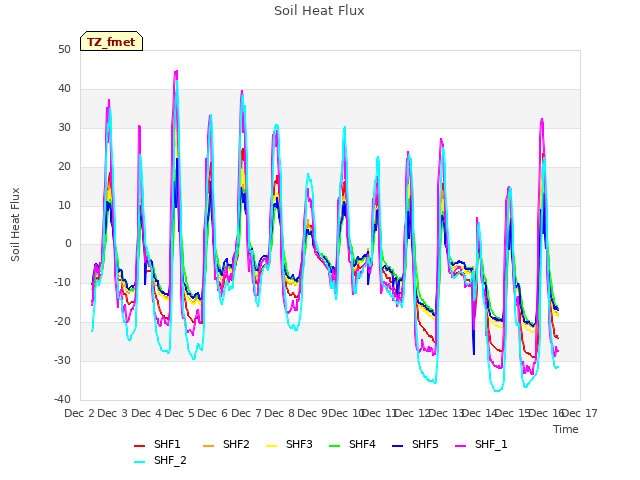This screenshot has width=640, height=480.
Task: Click the -40 y-axis tick label
Action: click(x=62, y=400)
